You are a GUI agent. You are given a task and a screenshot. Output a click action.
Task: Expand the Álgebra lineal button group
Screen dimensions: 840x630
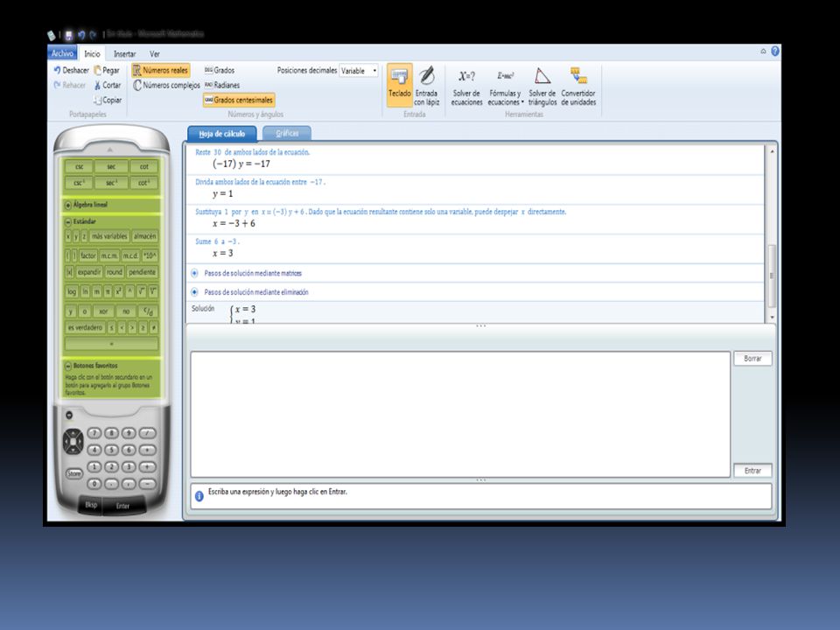(68, 205)
